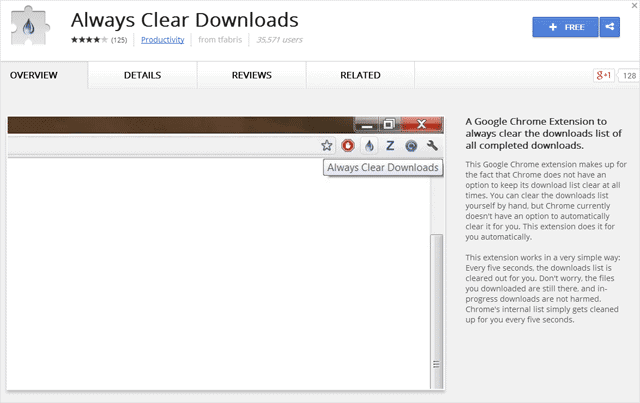Install extension with the FREE button
Viewport: 640px width, 403px height.
(564, 28)
